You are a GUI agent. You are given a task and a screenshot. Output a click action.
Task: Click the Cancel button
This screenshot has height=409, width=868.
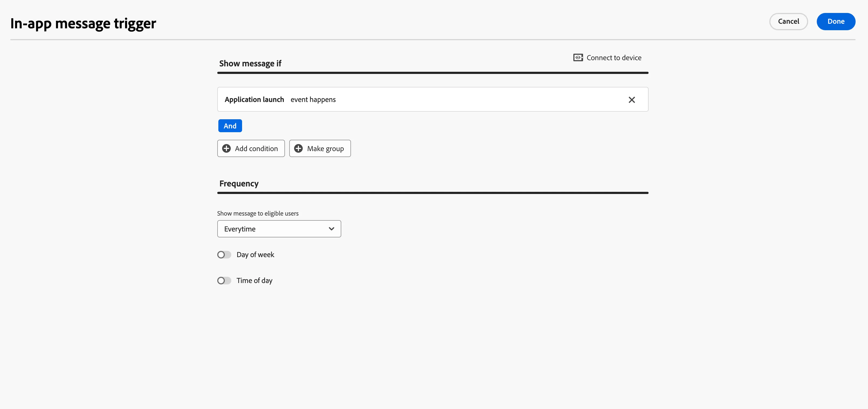(x=788, y=22)
